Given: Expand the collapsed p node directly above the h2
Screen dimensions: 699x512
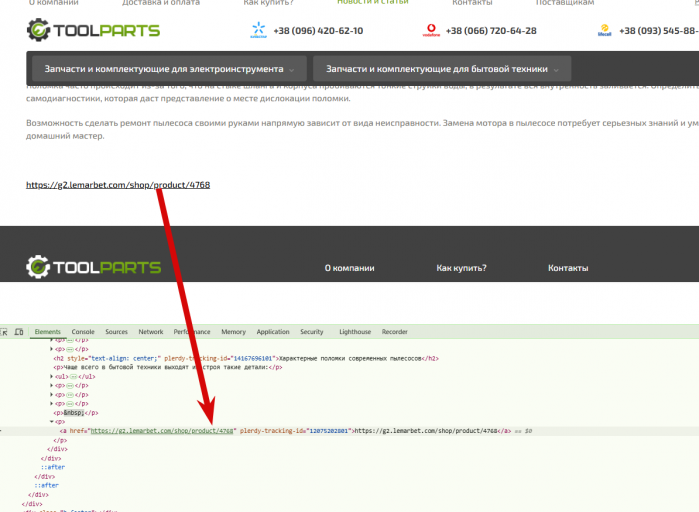Looking at the screenshot, I should point(51,349).
